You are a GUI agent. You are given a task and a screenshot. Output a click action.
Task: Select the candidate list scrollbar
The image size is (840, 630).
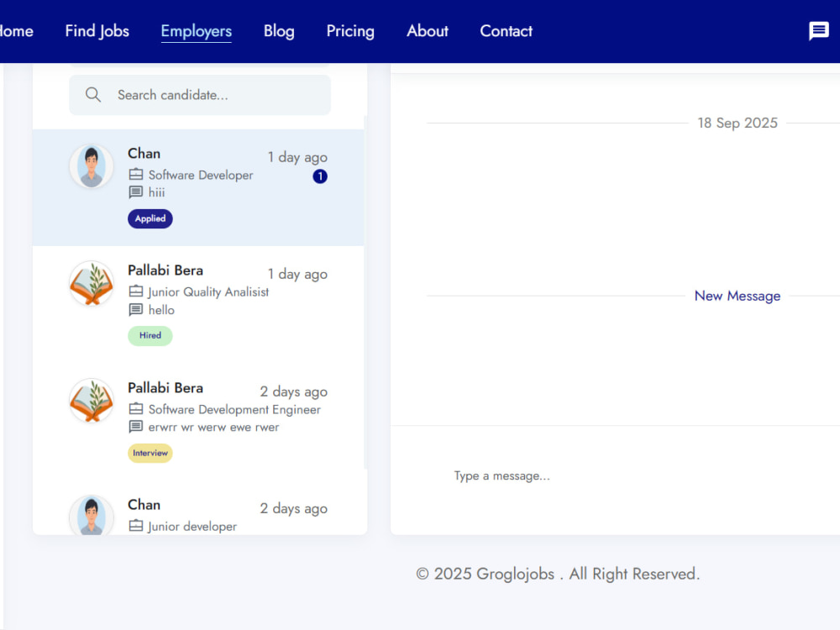click(x=366, y=292)
